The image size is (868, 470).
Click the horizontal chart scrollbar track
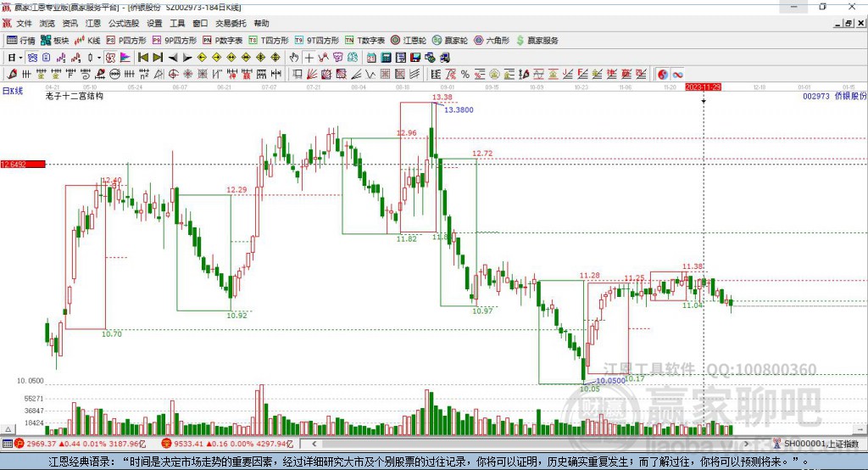point(530,444)
